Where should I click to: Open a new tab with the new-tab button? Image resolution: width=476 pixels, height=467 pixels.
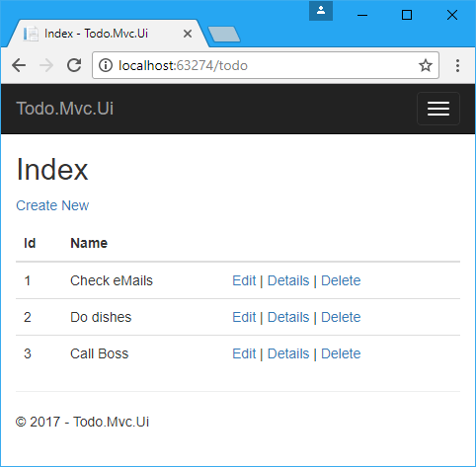pyautogui.click(x=224, y=35)
